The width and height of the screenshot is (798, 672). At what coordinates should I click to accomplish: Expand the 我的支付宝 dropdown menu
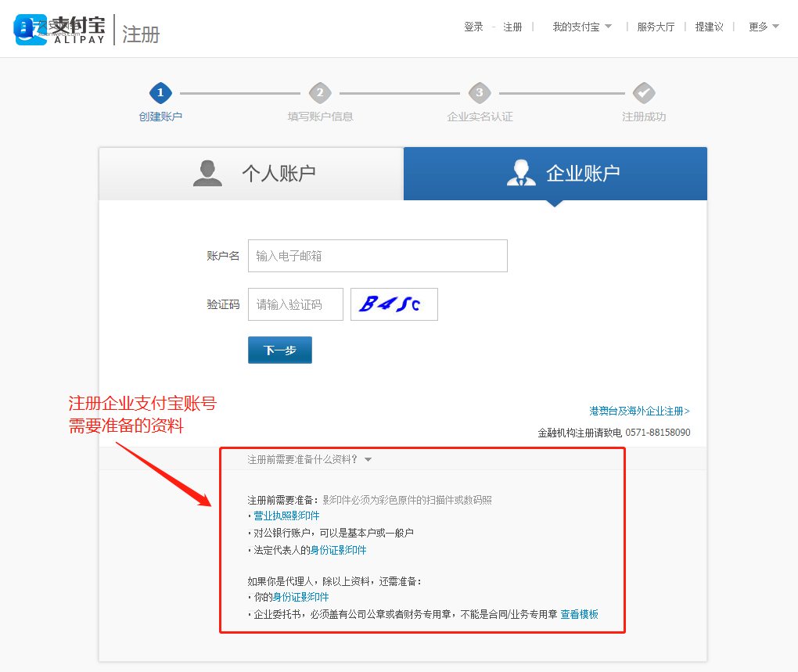pos(582,27)
